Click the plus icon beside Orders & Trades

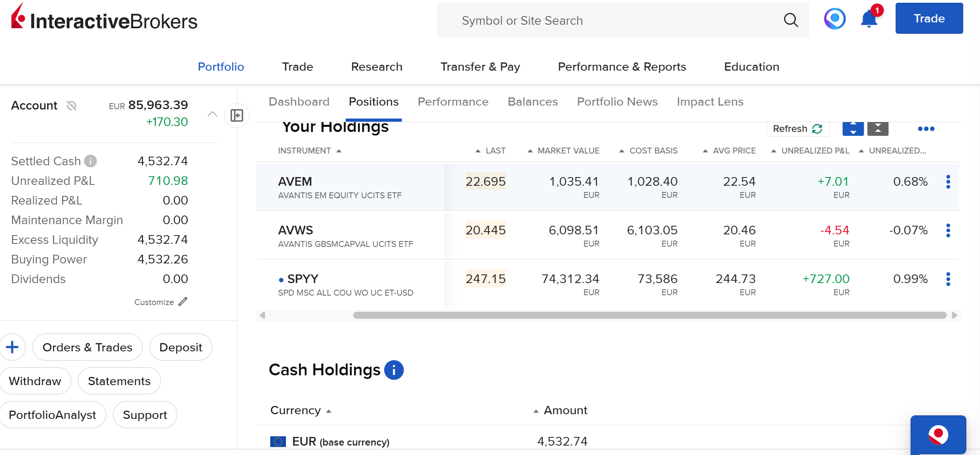pos(12,347)
